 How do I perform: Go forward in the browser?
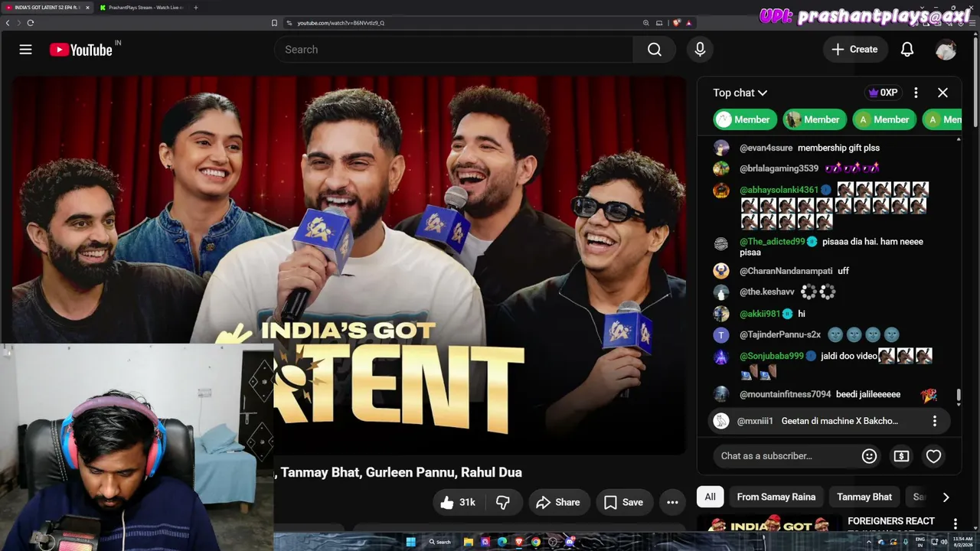pos(19,23)
